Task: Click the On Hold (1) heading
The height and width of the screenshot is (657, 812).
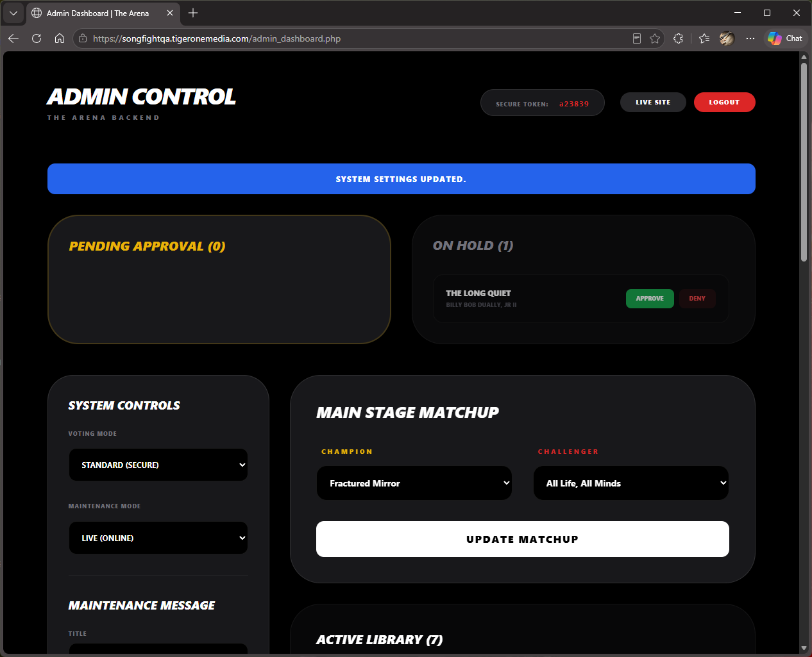Action: coord(473,245)
